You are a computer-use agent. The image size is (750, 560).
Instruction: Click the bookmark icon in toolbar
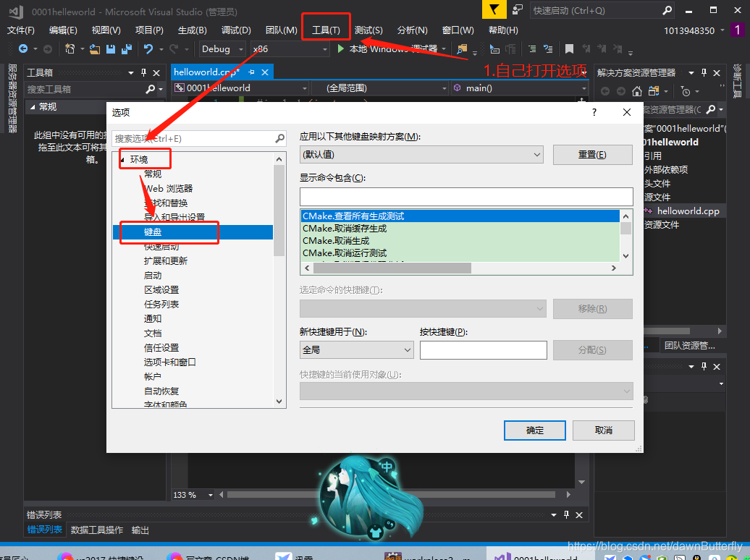coord(569,48)
